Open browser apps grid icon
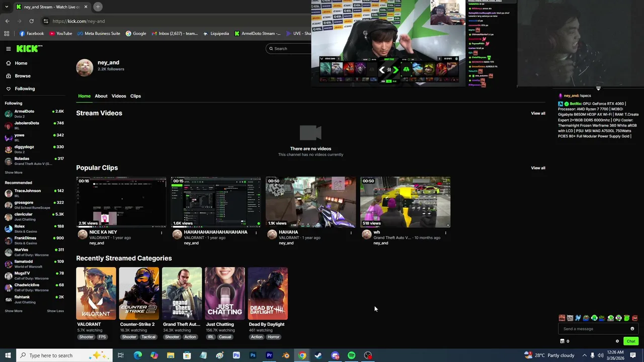 7,34
